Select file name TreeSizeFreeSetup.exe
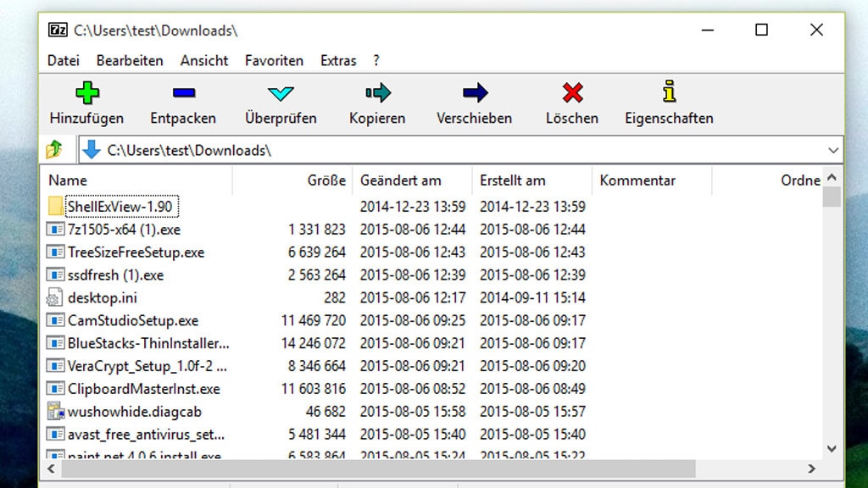The width and height of the screenshot is (868, 488). [136, 252]
